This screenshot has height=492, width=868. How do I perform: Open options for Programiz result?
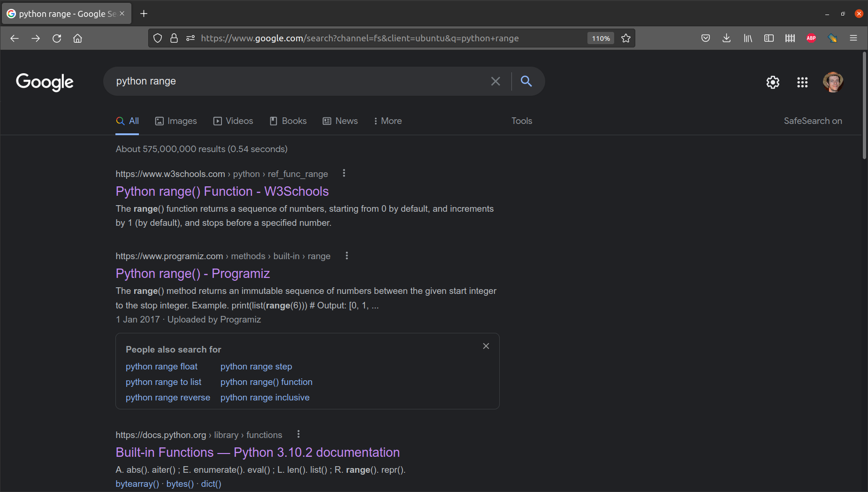347,256
